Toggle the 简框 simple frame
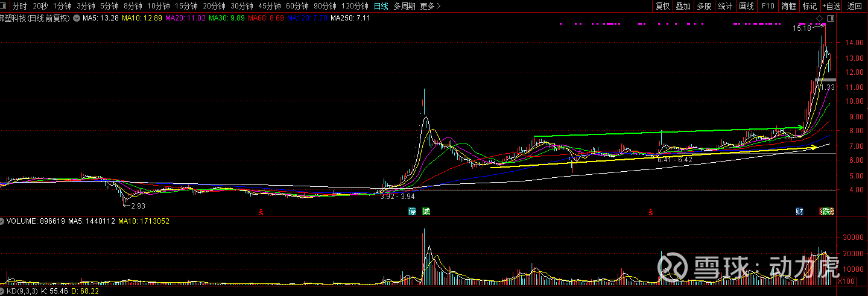This screenshot has height=296, width=868. point(788,6)
